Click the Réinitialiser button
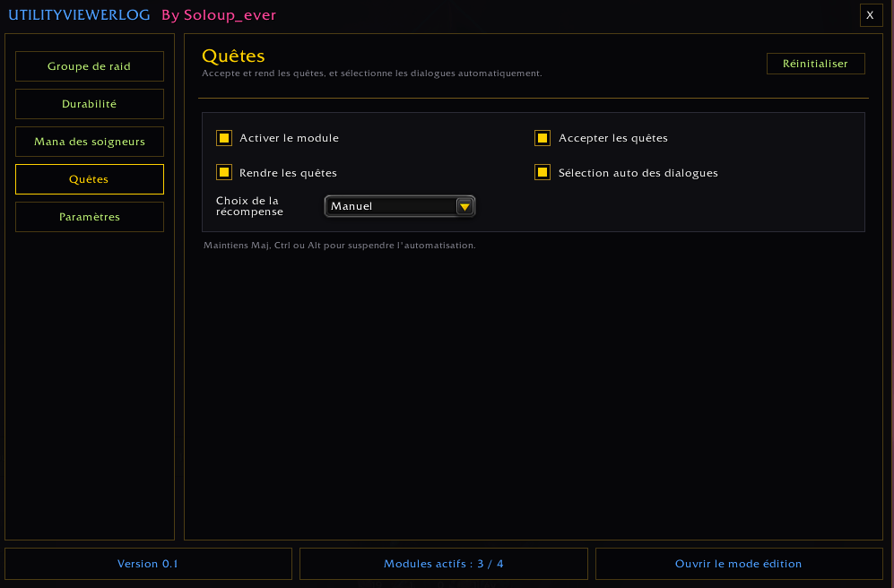The image size is (894, 588). 815,64
